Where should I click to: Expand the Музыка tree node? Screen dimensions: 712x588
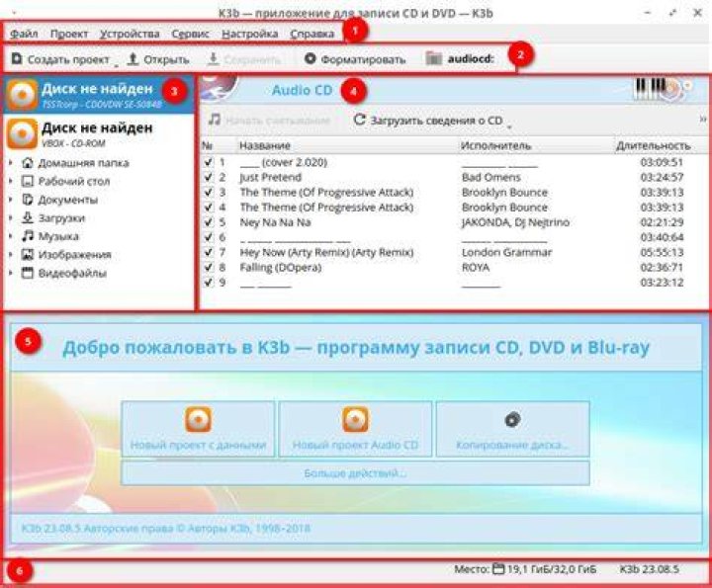pyautogui.click(x=11, y=236)
